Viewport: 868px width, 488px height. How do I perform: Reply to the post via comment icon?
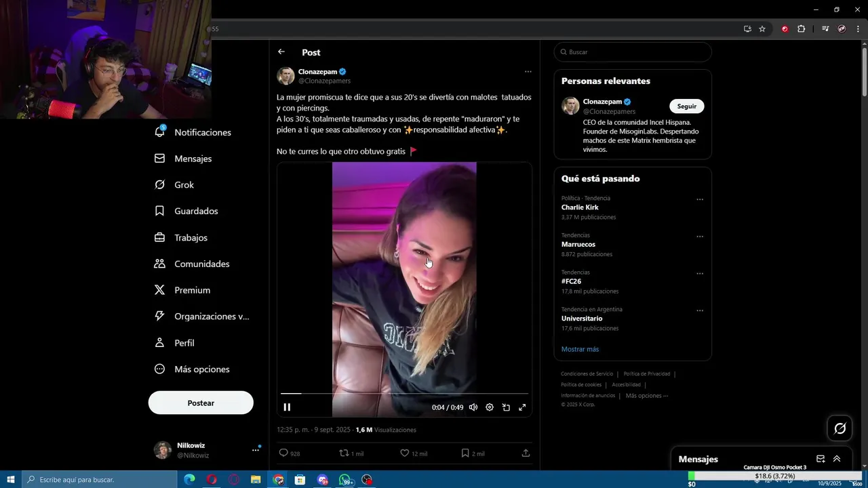tap(283, 453)
